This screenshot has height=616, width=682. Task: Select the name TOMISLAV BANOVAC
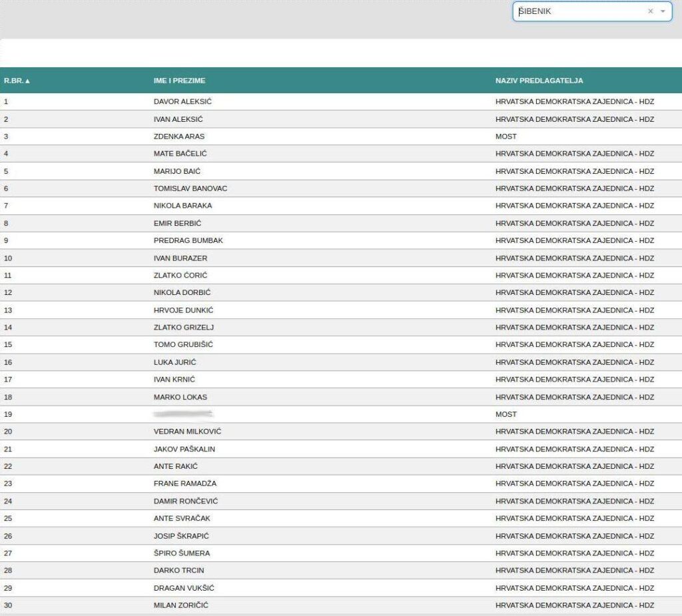190,188
